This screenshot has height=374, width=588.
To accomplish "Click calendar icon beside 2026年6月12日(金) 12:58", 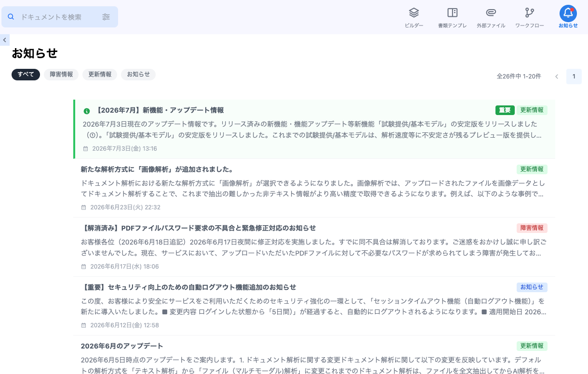I will [x=84, y=325].
